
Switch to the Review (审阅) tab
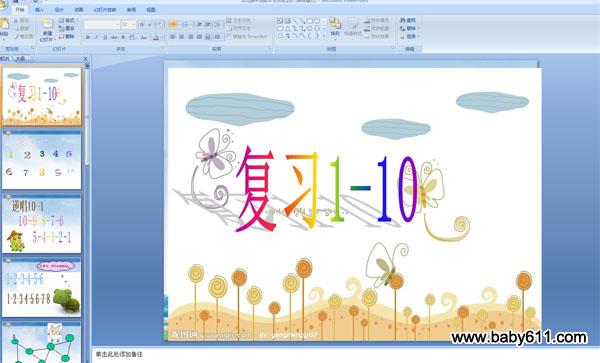click(131, 10)
